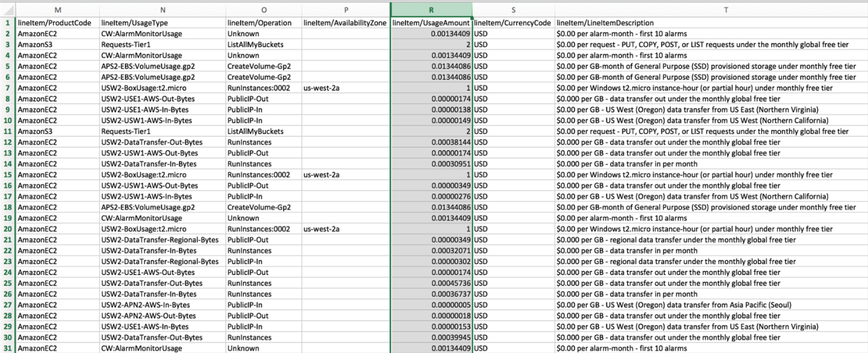Screen dimensions: 868x353
Task: Click the lineItem/AvailabilityZone header cell
Action: coord(346,23)
